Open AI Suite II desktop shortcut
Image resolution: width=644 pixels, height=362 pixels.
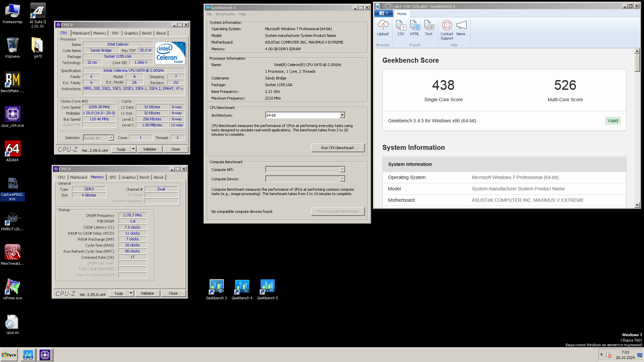click(x=38, y=15)
